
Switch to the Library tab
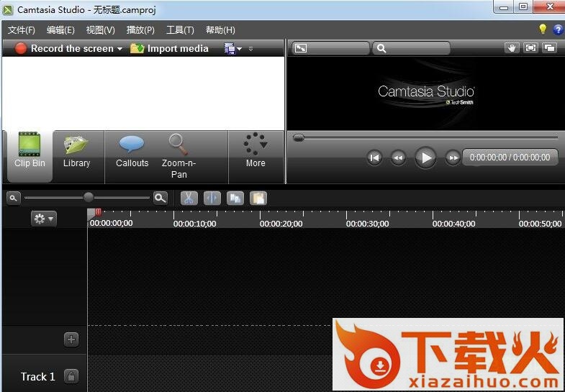coord(76,150)
